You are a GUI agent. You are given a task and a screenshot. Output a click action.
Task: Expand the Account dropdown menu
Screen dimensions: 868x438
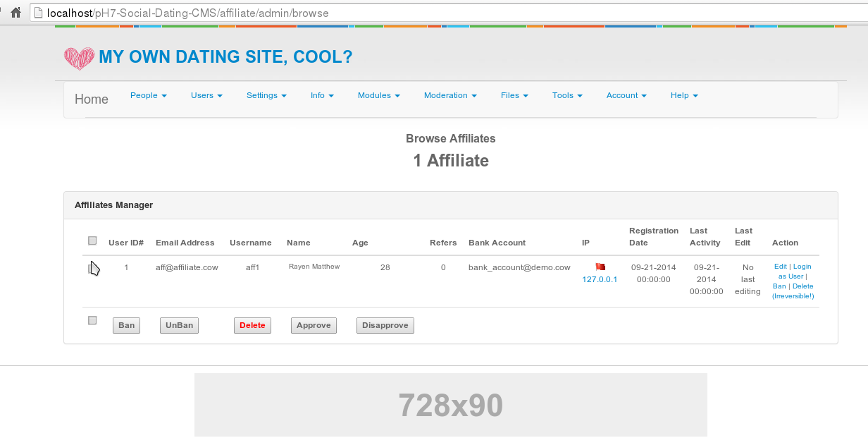[x=626, y=95]
